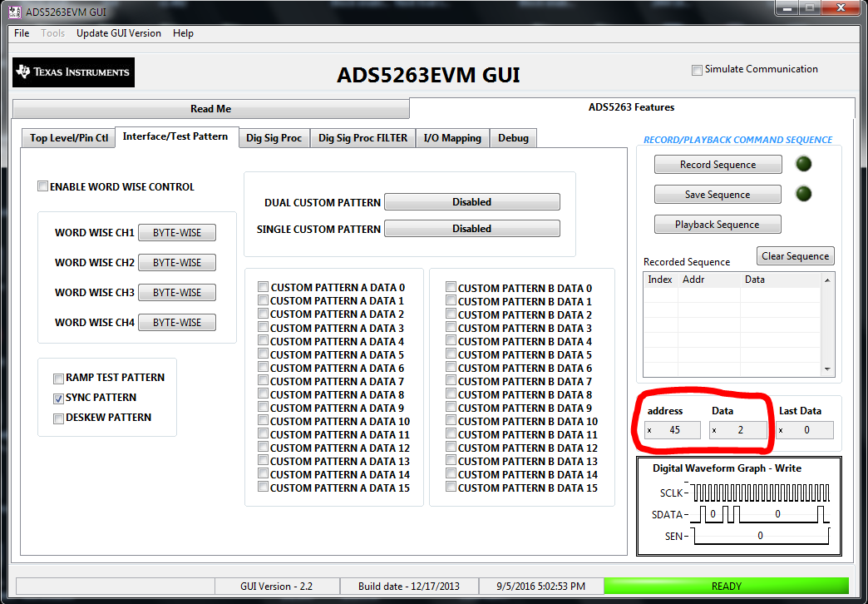Open the Tools menu

(53, 33)
